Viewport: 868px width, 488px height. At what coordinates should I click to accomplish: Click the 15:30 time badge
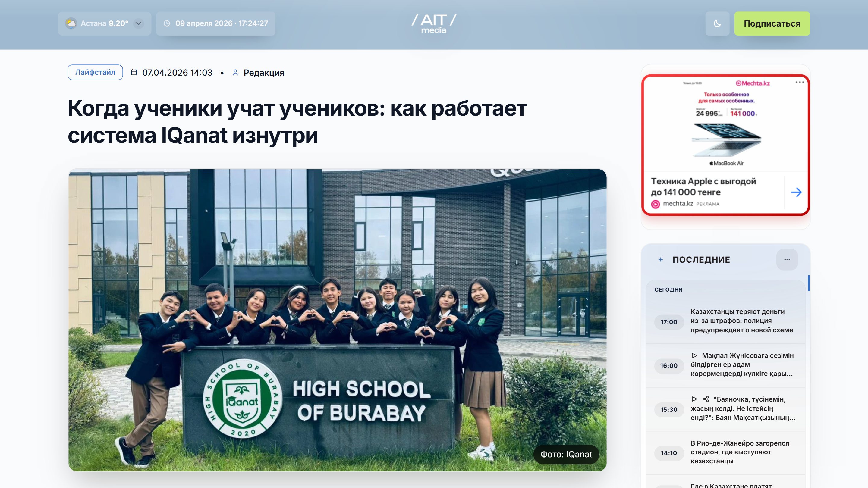point(668,410)
